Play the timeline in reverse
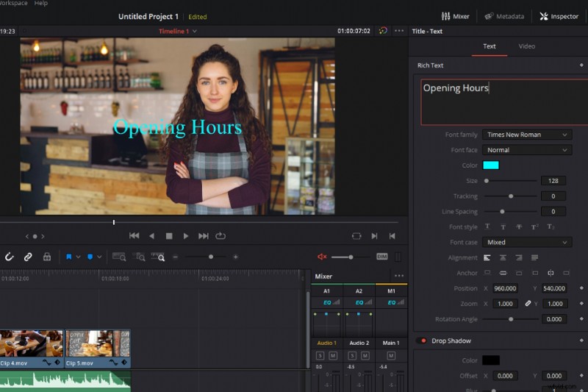 coord(151,236)
